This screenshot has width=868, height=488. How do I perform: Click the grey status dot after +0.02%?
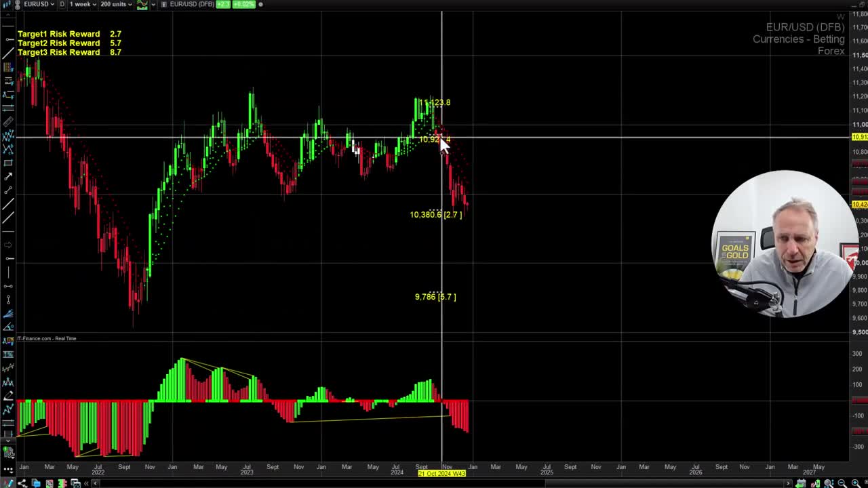pyautogui.click(x=260, y=4)
